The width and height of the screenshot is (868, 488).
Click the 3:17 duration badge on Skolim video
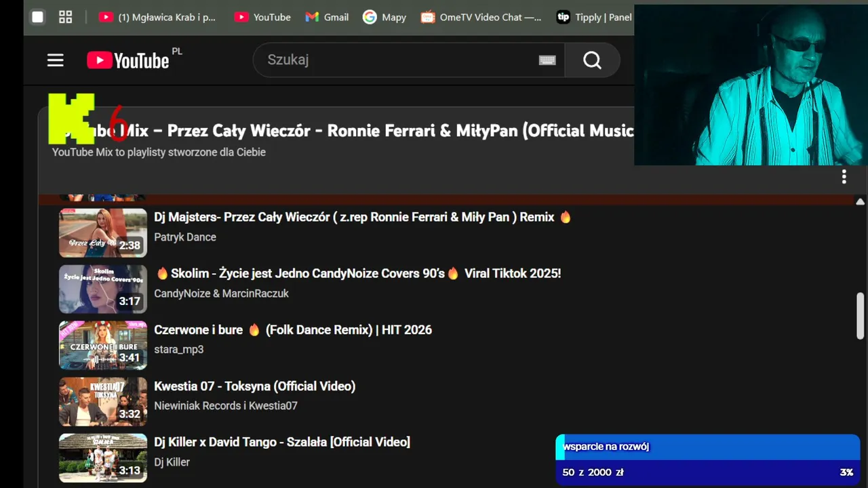click(x=130, y=302)
